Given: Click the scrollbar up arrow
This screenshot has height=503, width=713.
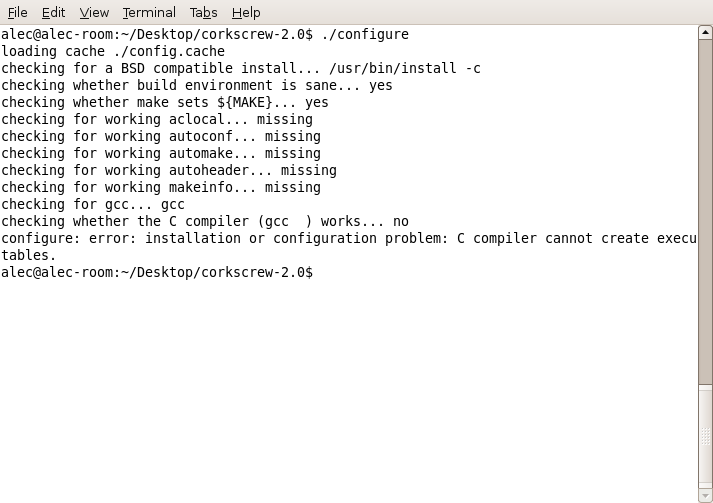Looking at the screenshot, I should (x=705, y=33).
